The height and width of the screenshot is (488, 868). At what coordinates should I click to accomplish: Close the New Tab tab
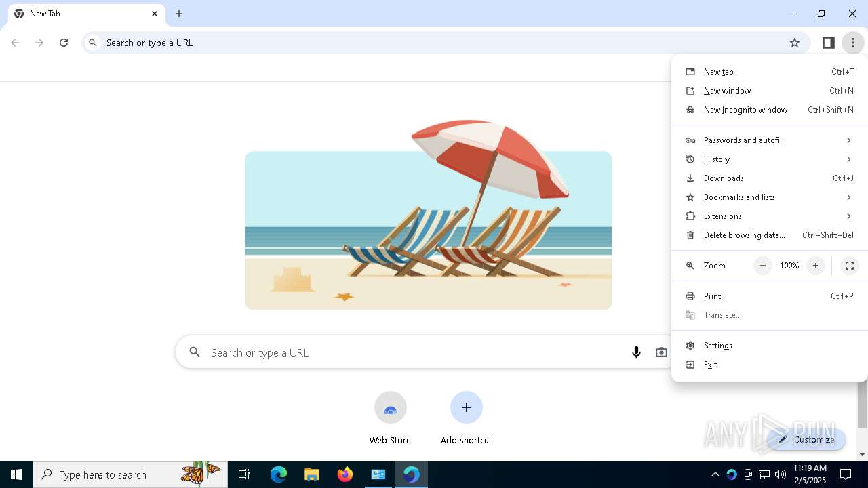[155, 14]
